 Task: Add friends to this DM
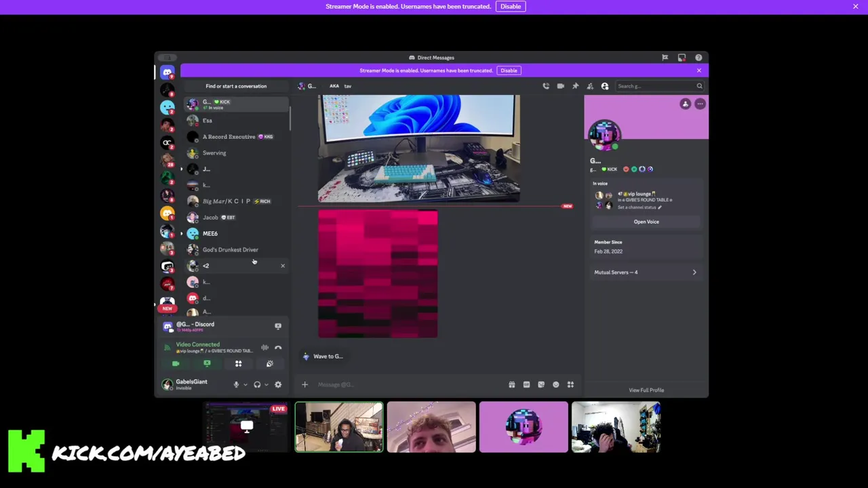point(590,86)
